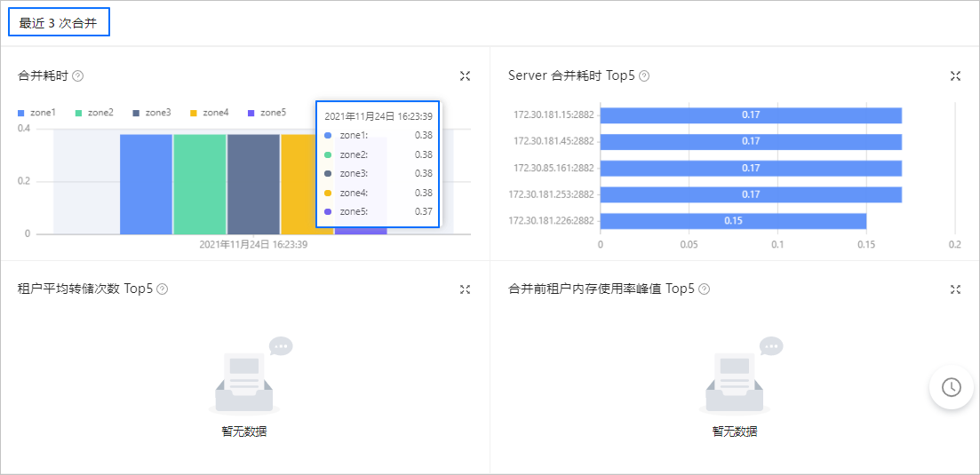Click the zone1 0.38 tooltip row
This screenshot has width=980, height=475.
(x=378, y=135)
